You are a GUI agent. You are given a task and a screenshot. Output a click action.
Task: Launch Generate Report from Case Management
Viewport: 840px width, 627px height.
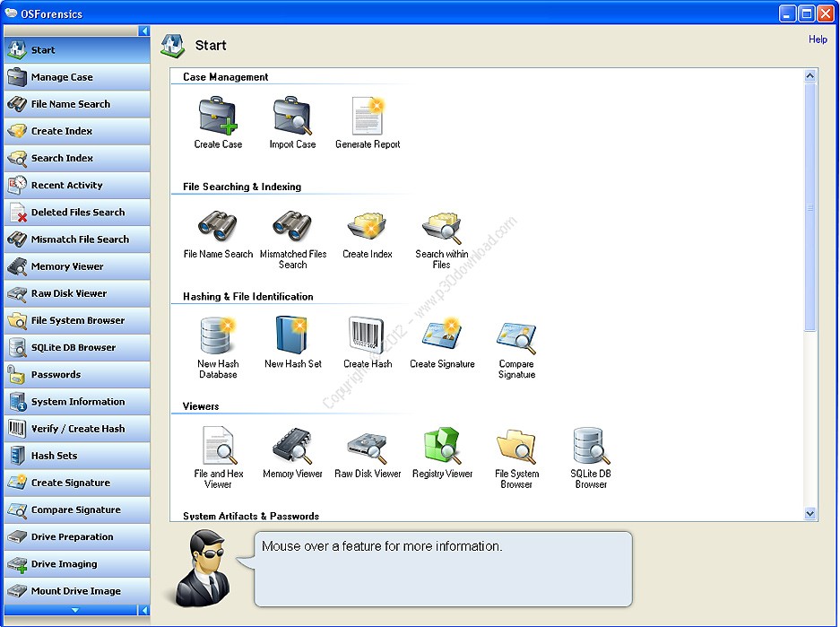pyautogui.click(x=368, y=116)
